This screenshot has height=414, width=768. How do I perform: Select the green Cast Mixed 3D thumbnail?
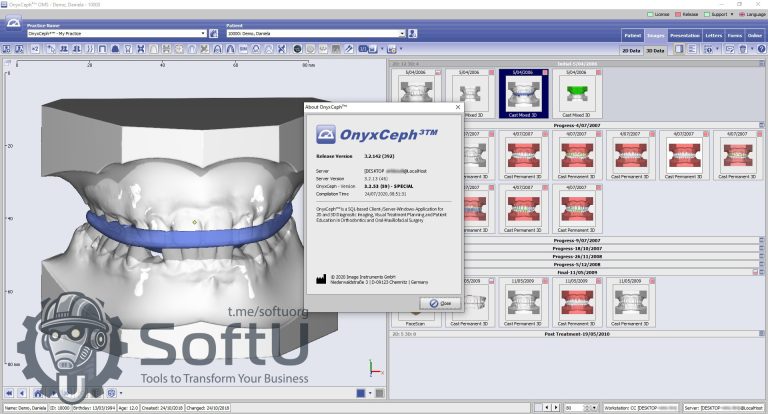pos(576,94)
